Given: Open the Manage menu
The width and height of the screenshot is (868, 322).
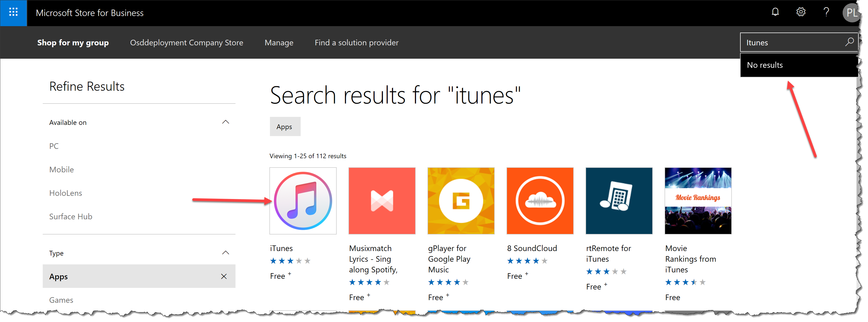Looking at the screenshot, I should point(279,42).
